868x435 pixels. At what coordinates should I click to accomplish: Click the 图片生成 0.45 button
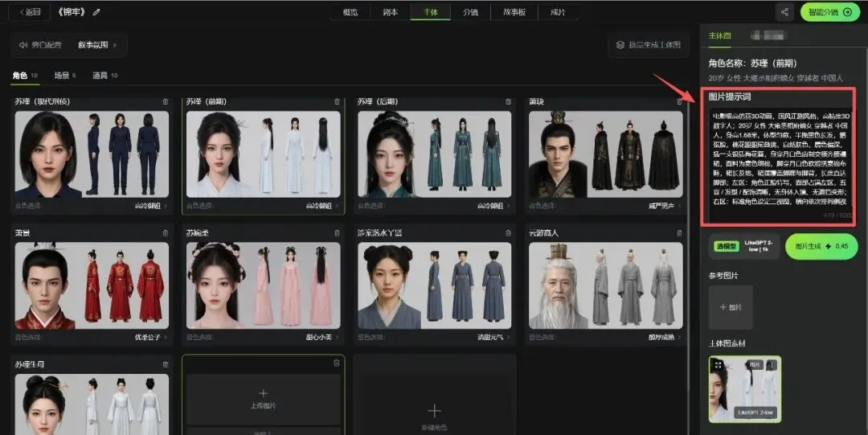point(821,246)
